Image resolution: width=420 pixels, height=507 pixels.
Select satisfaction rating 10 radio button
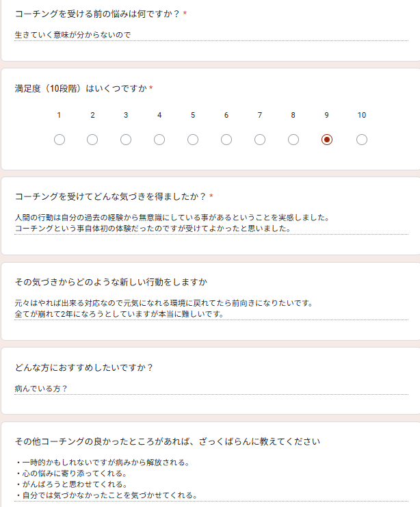(362, 140)
